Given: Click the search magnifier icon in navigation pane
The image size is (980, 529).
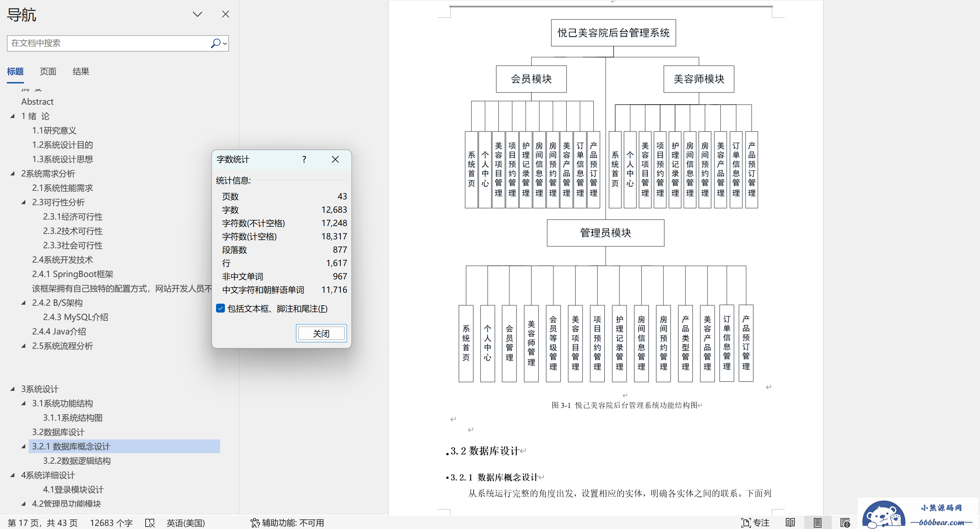Looking at the screenshot, I should pyautogui.click(x=215, y=43).
